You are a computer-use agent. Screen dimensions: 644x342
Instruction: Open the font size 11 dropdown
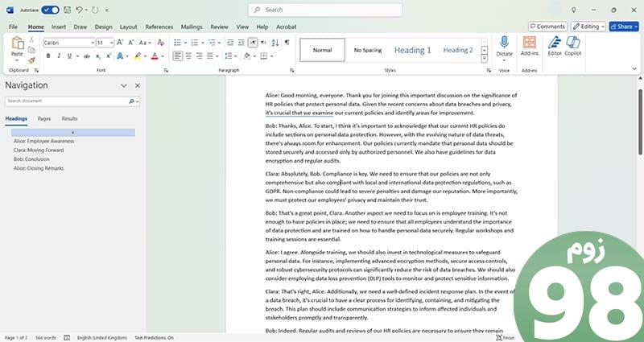(111, 43)
